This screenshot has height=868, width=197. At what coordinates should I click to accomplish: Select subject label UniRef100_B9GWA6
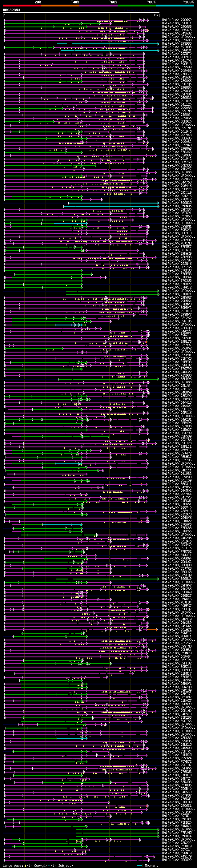(x=177, y=149)
